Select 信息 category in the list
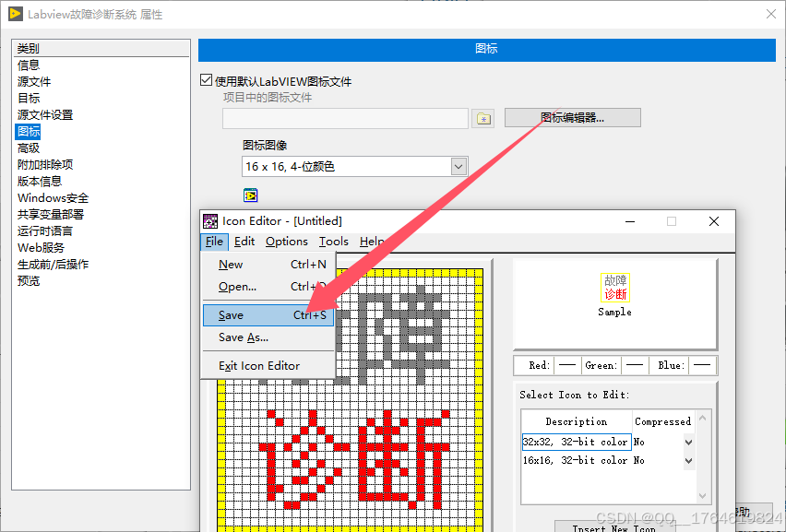 [x=29, y=65]
